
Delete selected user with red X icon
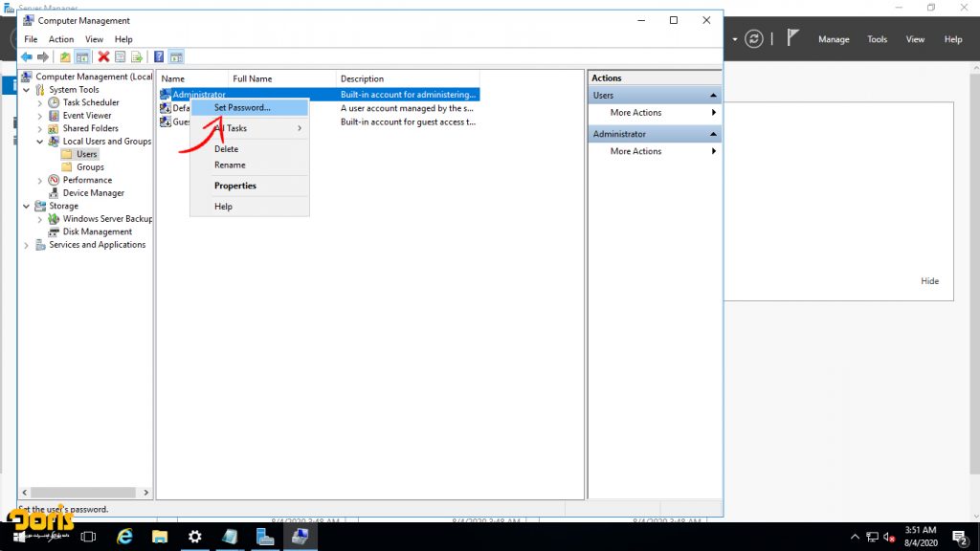point(103,57)
